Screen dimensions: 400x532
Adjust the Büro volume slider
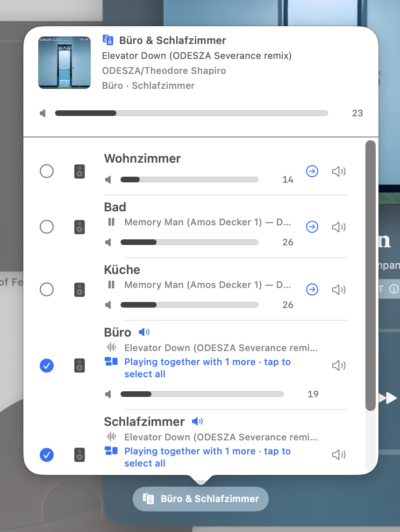(x=202, y=394)
